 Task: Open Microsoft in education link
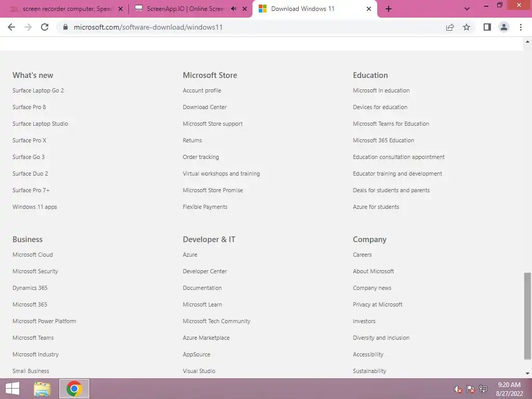pyautogui.click(x=381, y=90)
